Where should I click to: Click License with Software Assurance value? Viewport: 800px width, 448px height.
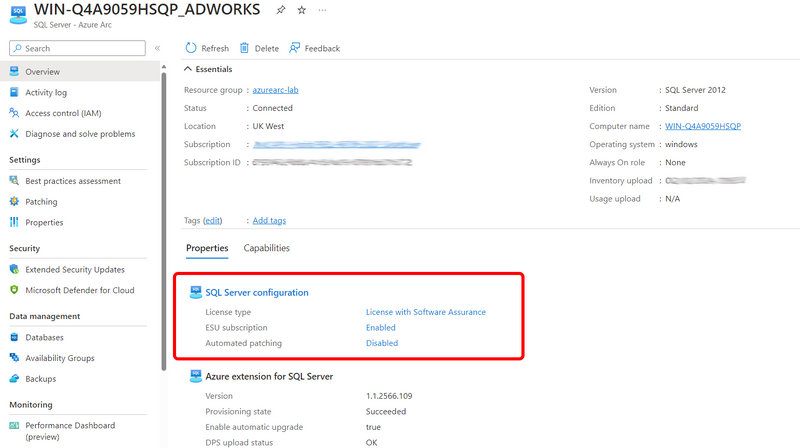[426, 312]
